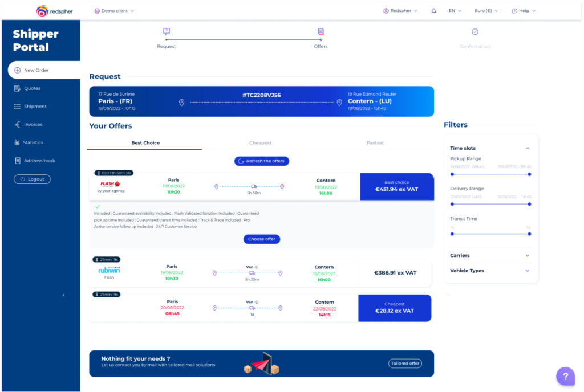
Task: Expand the Vehicle Types filter section
Action: 528,271
